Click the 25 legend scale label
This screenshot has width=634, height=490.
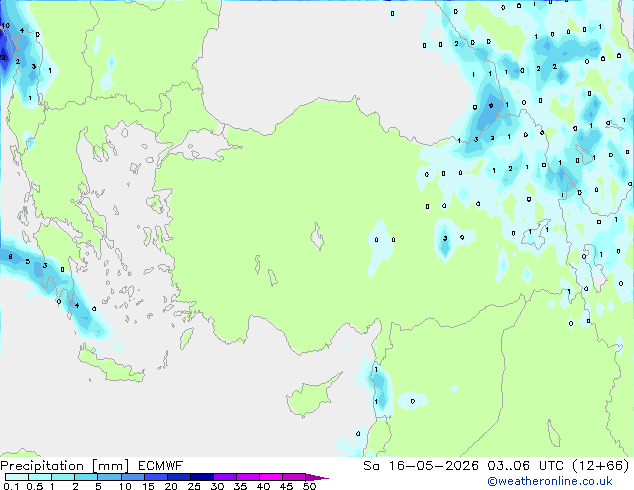click(x=194, y=486)
